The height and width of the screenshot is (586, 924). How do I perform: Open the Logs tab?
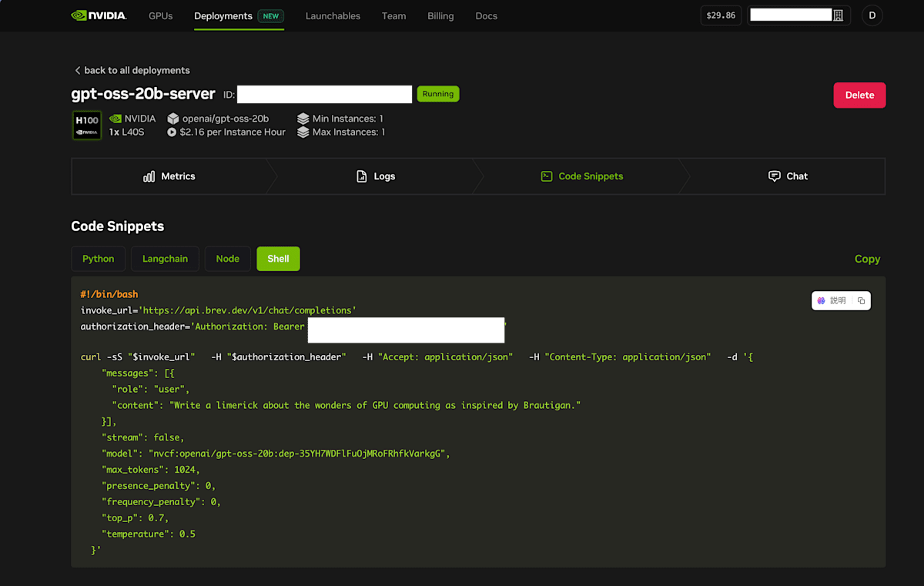[376, 176]
